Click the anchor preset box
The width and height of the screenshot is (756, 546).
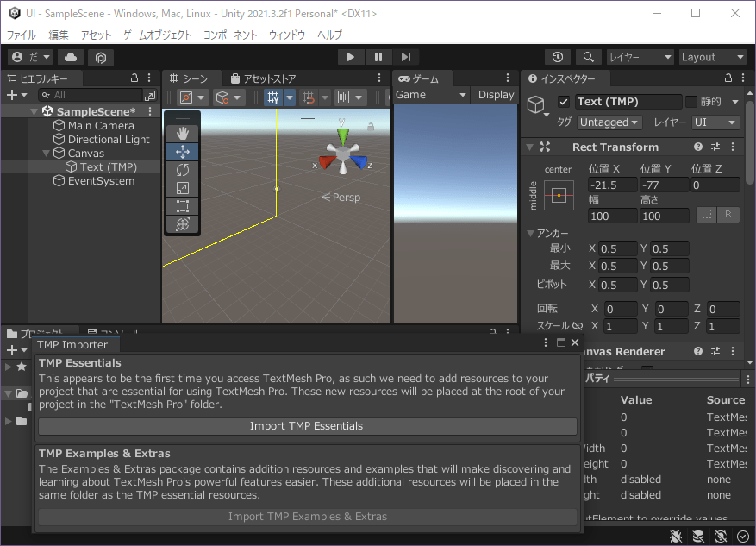coord(559,196)
